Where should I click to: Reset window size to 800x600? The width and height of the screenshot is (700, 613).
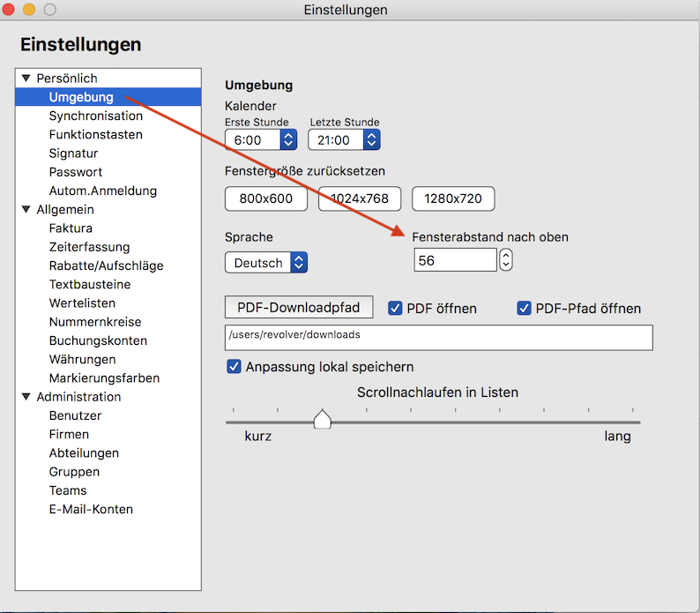pyautogui.click(x=266, y=198)
